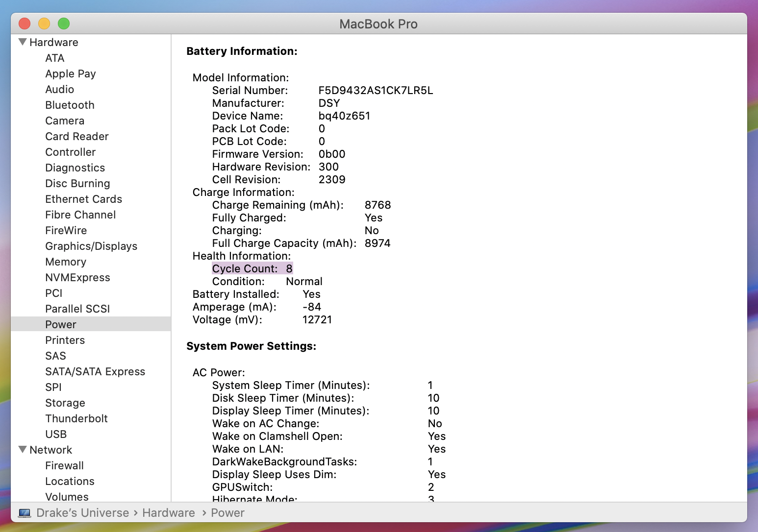The image size is (758, 532).
Task: Collapse the Network section
Action: point(22,449)
